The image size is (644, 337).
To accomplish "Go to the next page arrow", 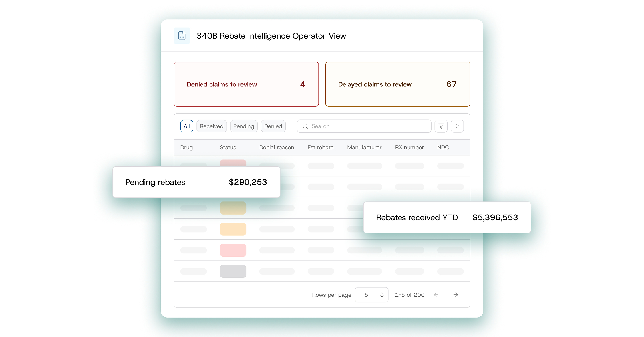I will coord(456,295).
